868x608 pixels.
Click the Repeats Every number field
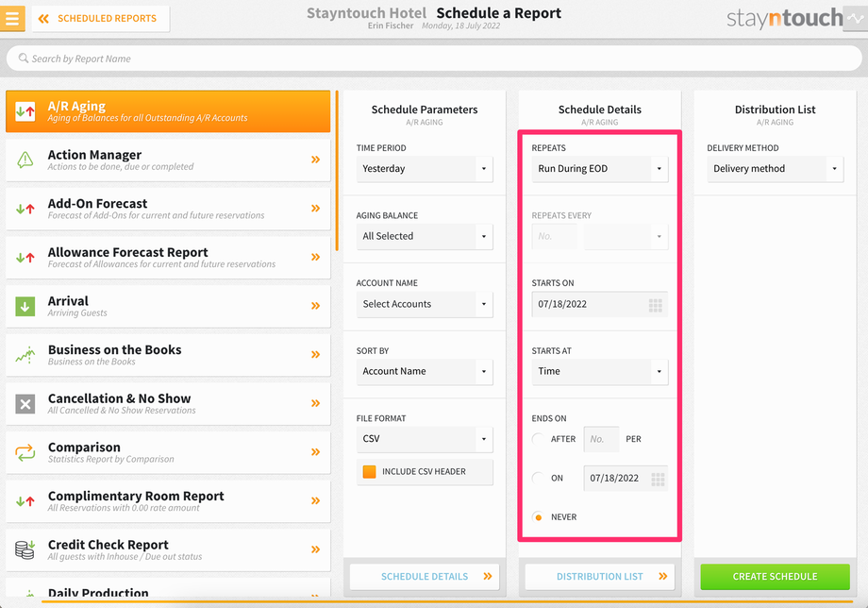coord(555,236)
